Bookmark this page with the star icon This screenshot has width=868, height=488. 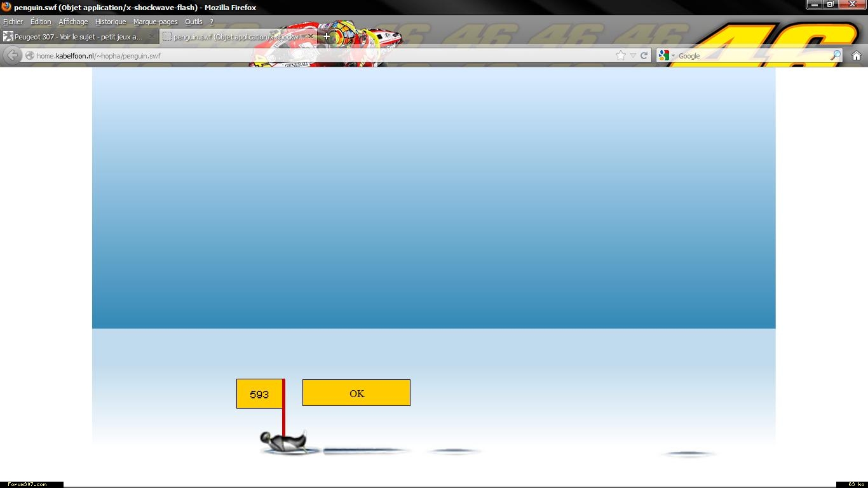point(621,55)
